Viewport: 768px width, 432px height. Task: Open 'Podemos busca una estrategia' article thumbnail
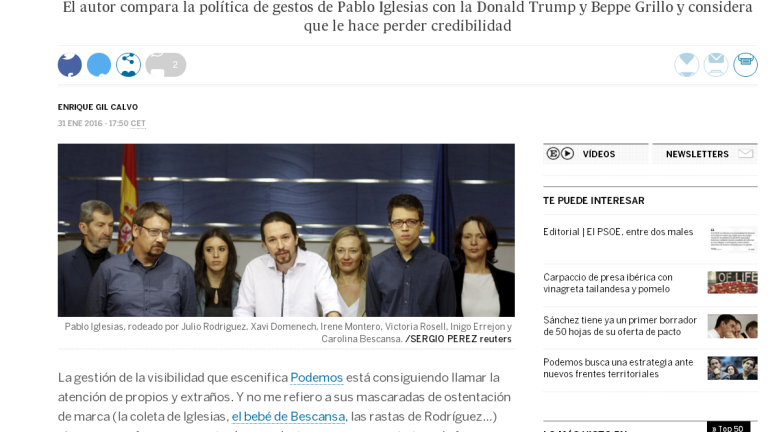click(732, 368)
